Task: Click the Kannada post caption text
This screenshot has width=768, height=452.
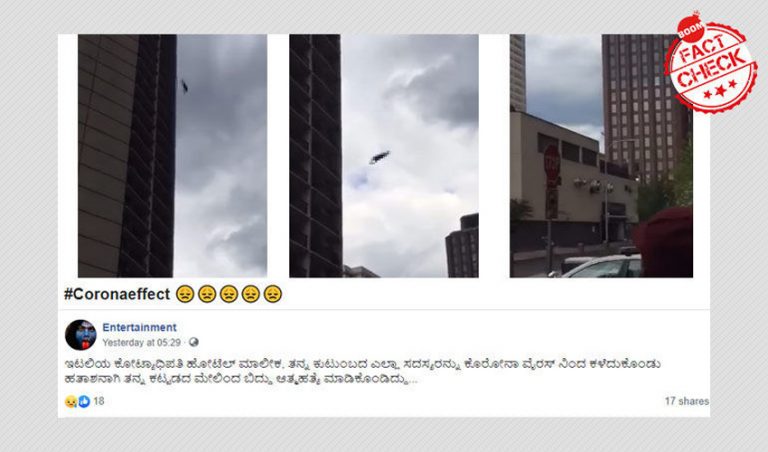Action: (362, 372)
